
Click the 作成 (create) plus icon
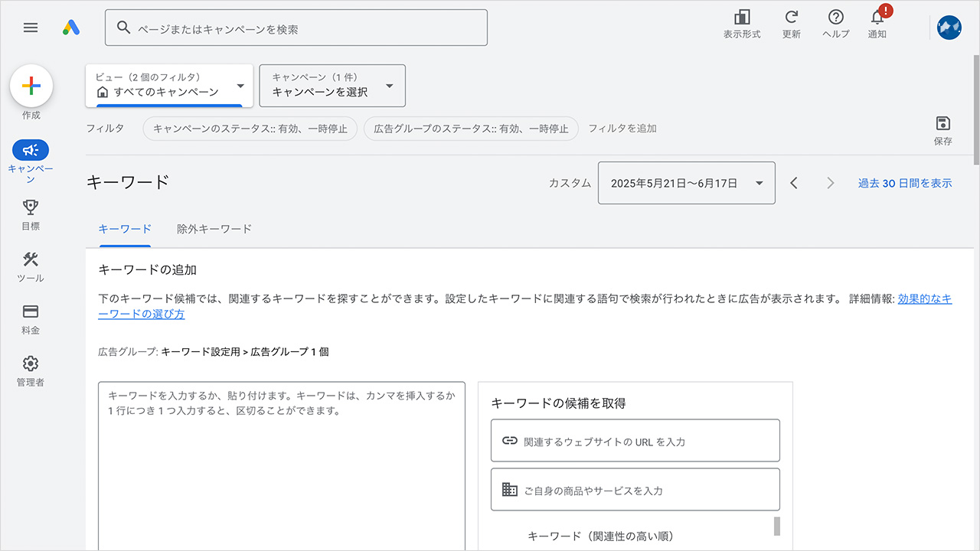(x=31, y=85)
